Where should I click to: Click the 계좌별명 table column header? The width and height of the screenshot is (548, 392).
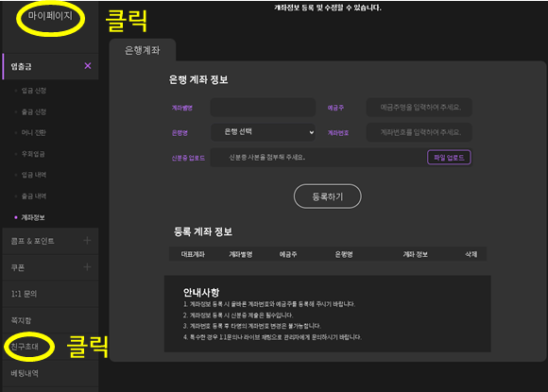pos(240,254)
